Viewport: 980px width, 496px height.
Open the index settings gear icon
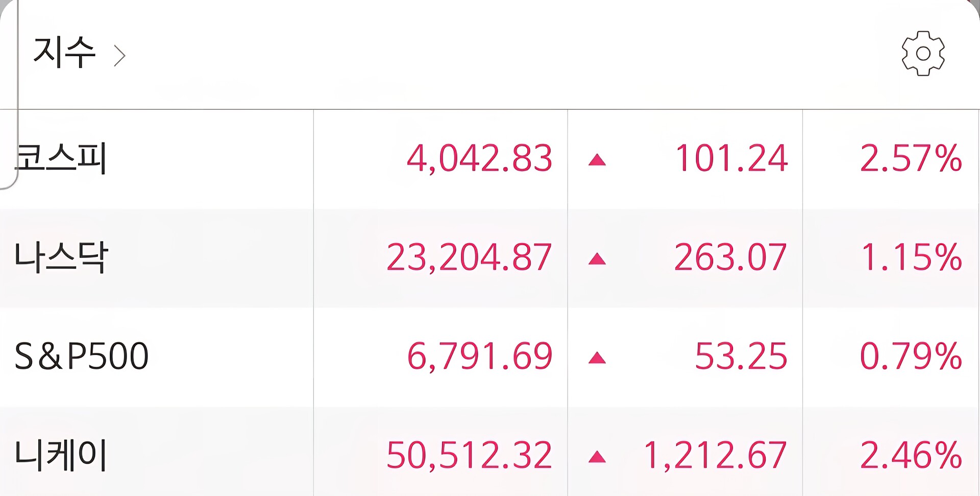(923, 54)
